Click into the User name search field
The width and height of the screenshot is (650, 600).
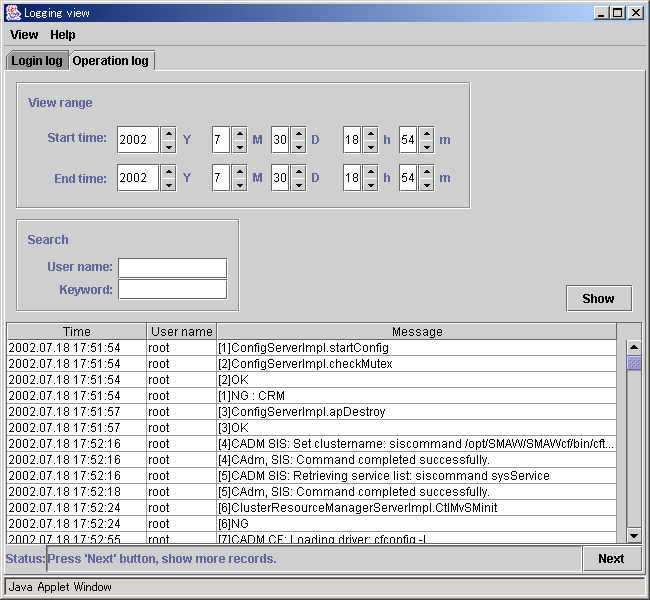pyautogui.click(x=172, y=268)
